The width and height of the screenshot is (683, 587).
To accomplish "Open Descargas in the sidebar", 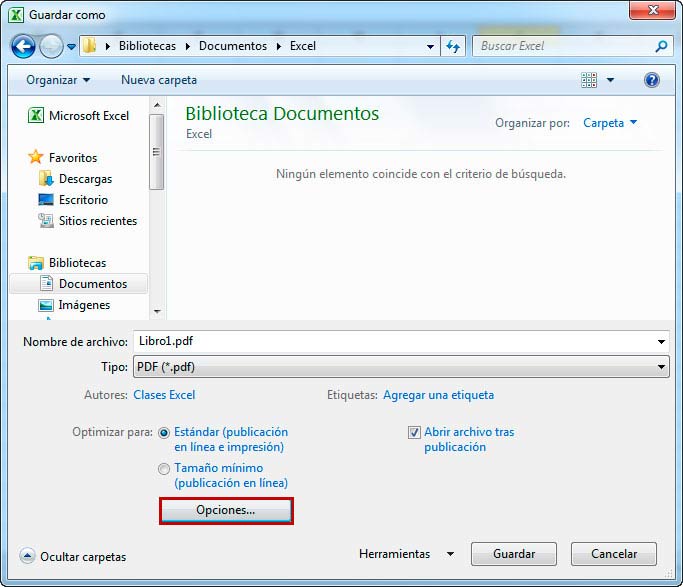I will tap(75, 179).
